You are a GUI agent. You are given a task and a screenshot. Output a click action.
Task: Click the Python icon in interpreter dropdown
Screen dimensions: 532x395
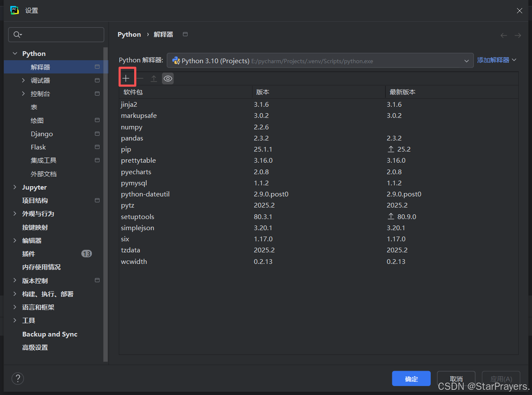click(176, 61)
